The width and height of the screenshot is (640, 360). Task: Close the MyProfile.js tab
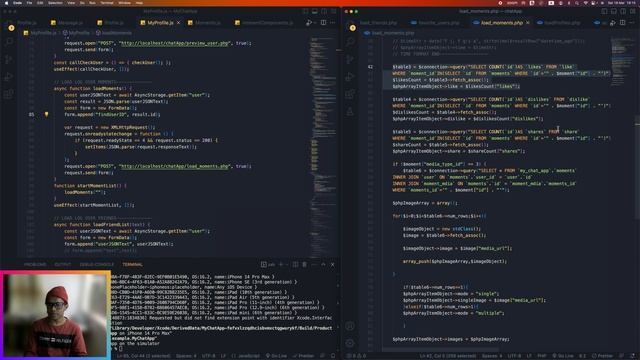(178, 23)
